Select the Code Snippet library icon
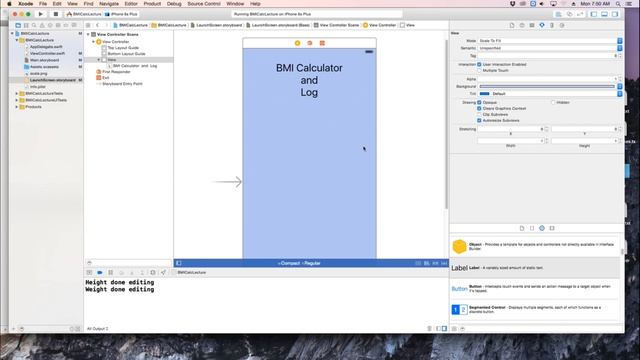640x360 pixels. [x=532, y=228]
